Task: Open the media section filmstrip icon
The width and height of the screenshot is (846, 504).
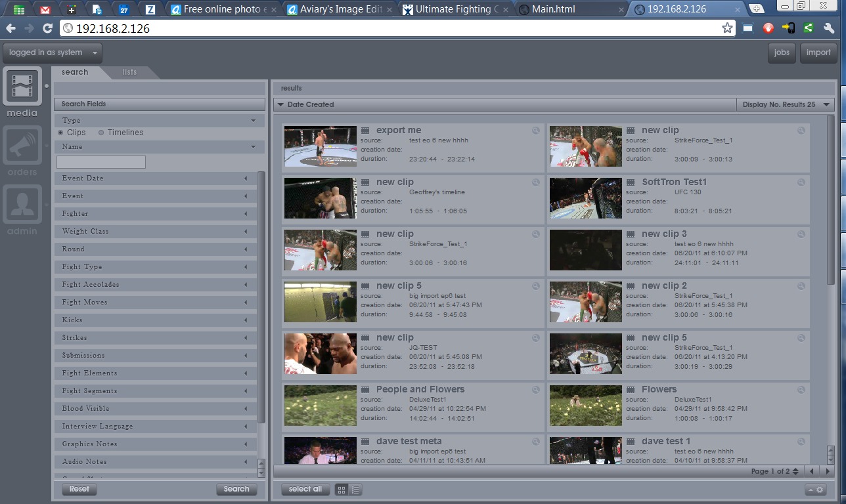Action: click(22, 87)
